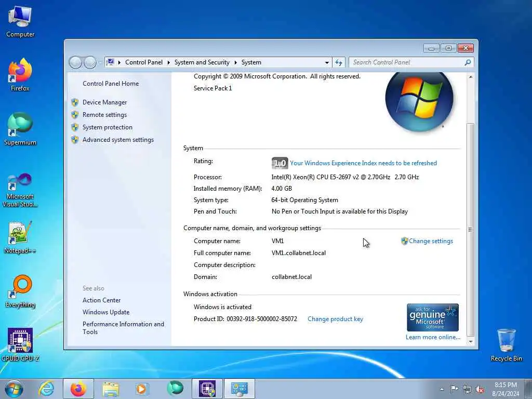532x399 pixels.
Task: Select the Supermium desktop shortcut
Action: (20, 129)
